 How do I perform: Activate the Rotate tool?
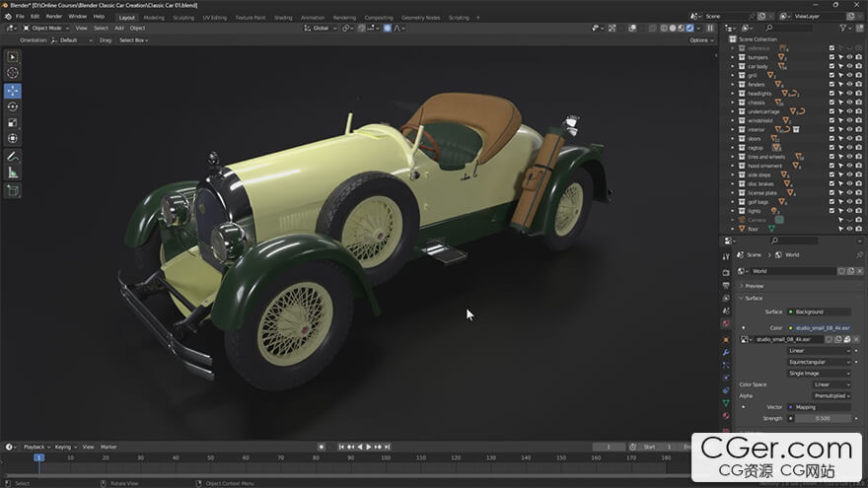pos(13,106)
